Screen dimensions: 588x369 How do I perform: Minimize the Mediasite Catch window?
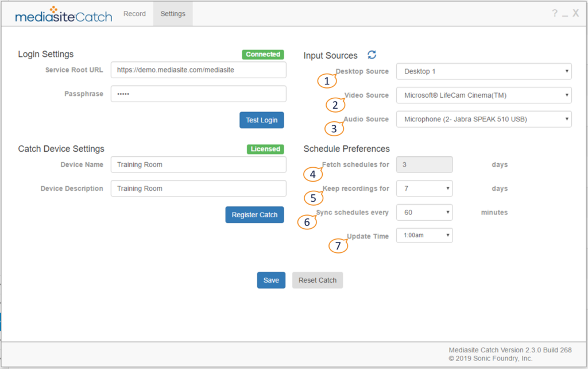coord(565,15)
